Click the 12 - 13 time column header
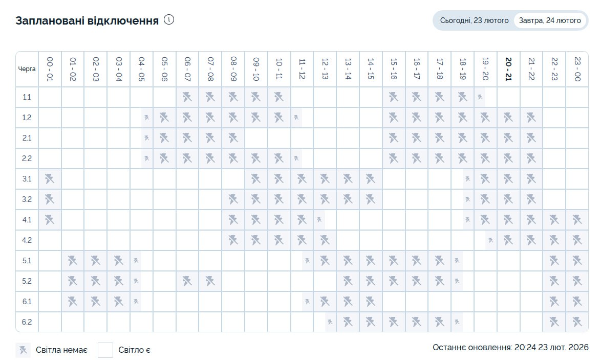Image resolution: width=601 pixels, height=364 pixels. coord(325,69)
